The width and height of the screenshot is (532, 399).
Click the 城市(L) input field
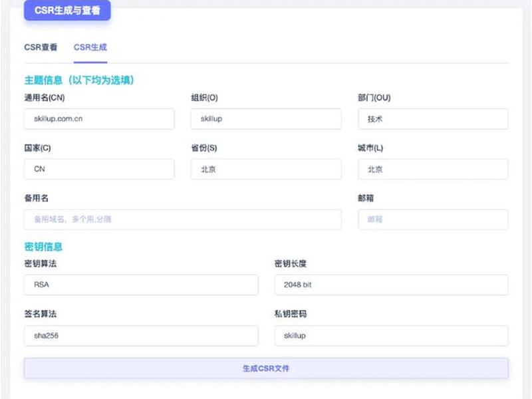[433, 169]
